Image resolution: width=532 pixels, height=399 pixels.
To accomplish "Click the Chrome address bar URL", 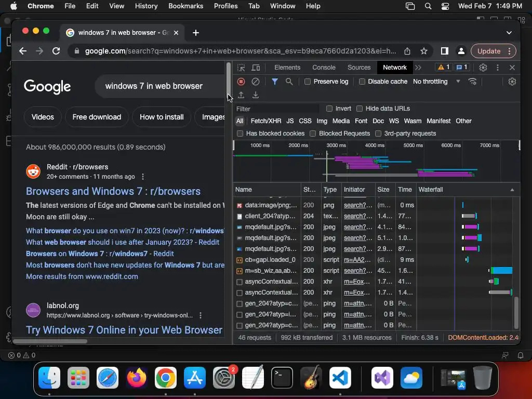I will pos(241,51).
